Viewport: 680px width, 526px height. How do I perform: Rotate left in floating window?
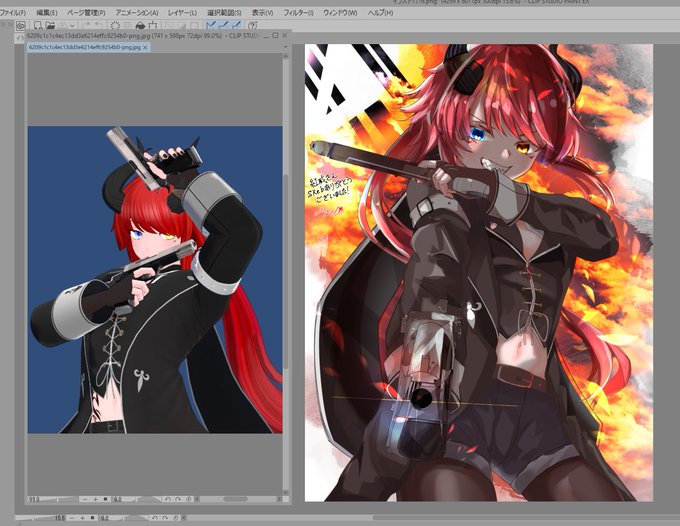tap(168, 500)
